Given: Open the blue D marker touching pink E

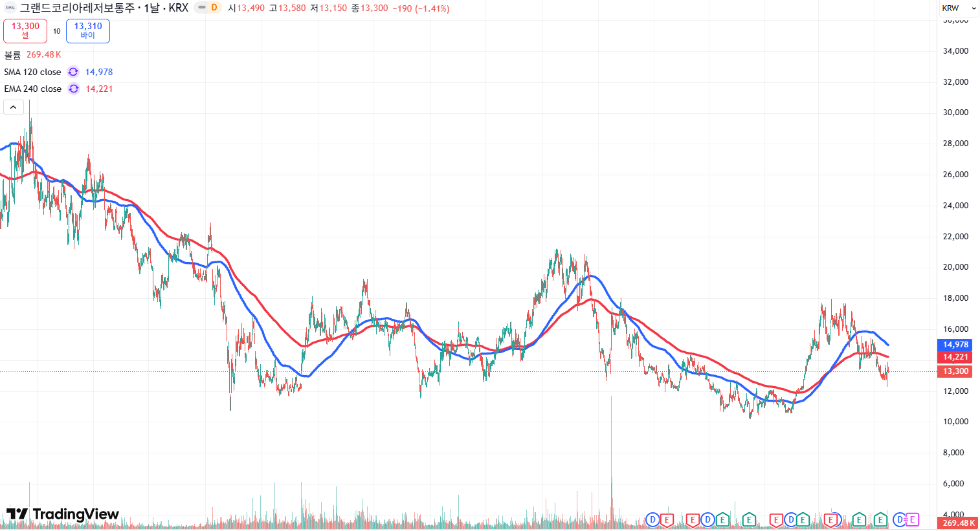Looking at the screenshot, I should pyautogui.click(x=900, y=519).
